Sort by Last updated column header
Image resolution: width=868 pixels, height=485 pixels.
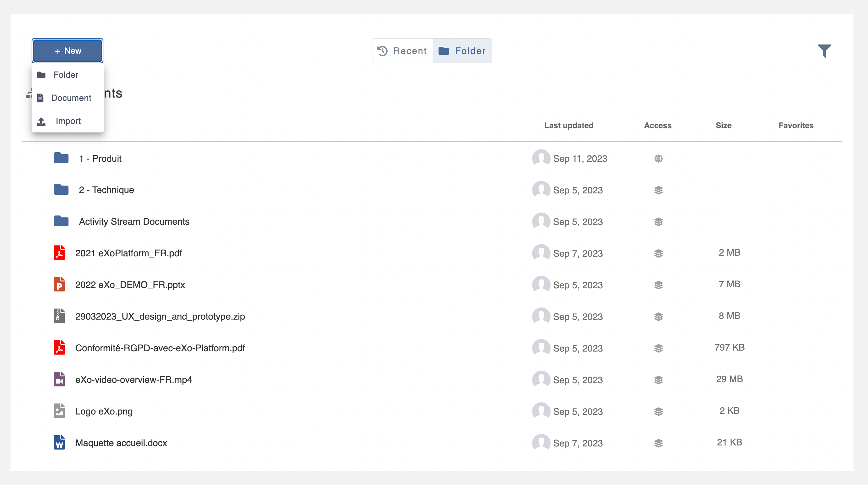pyautogui.click(x=568, y=126)
